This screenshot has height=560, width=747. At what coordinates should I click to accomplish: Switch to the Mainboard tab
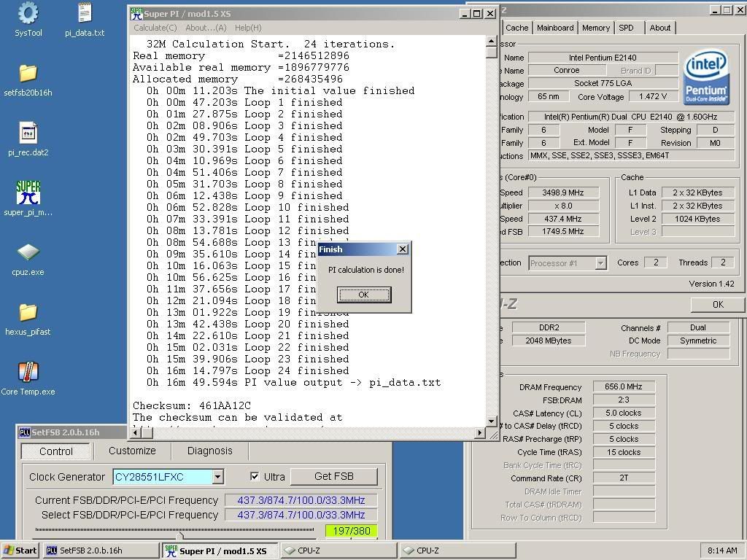click(x=555, y=28)
